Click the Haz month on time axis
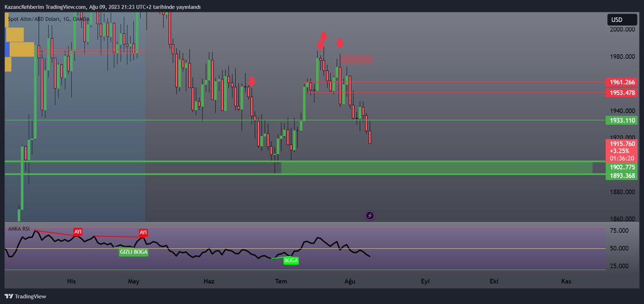The width and height of the screenshot is (644, 304). pyautogui.click(x=210, y=281)
